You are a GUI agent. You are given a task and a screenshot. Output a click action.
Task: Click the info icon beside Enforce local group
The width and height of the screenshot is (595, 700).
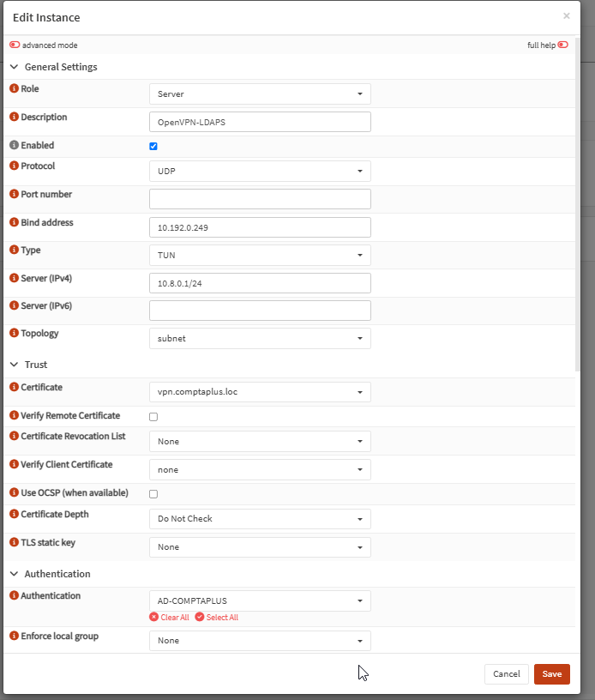tap(15, 636)
